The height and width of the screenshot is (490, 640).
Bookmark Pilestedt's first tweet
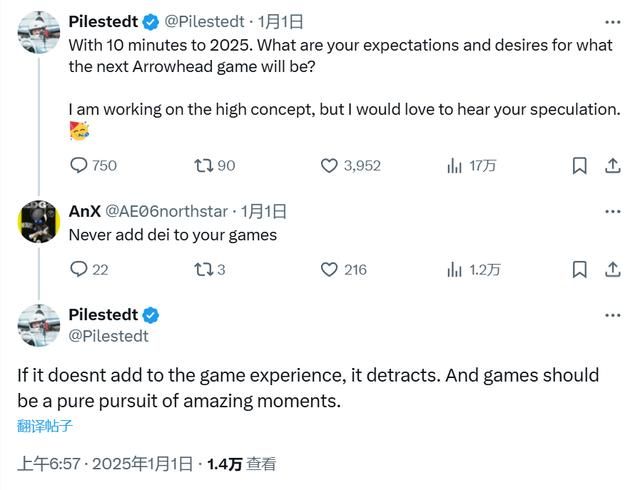(x=579, y=166)
